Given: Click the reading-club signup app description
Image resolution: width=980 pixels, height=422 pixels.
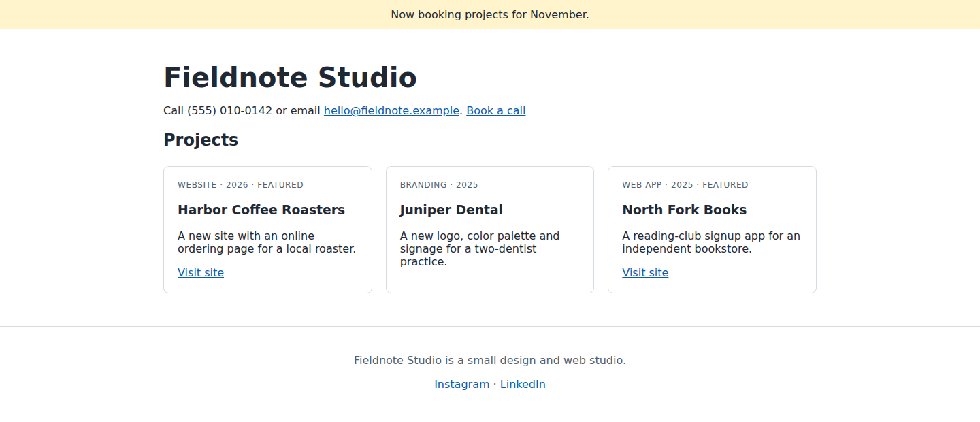Looking at the screenshot, I should point(711,242).
